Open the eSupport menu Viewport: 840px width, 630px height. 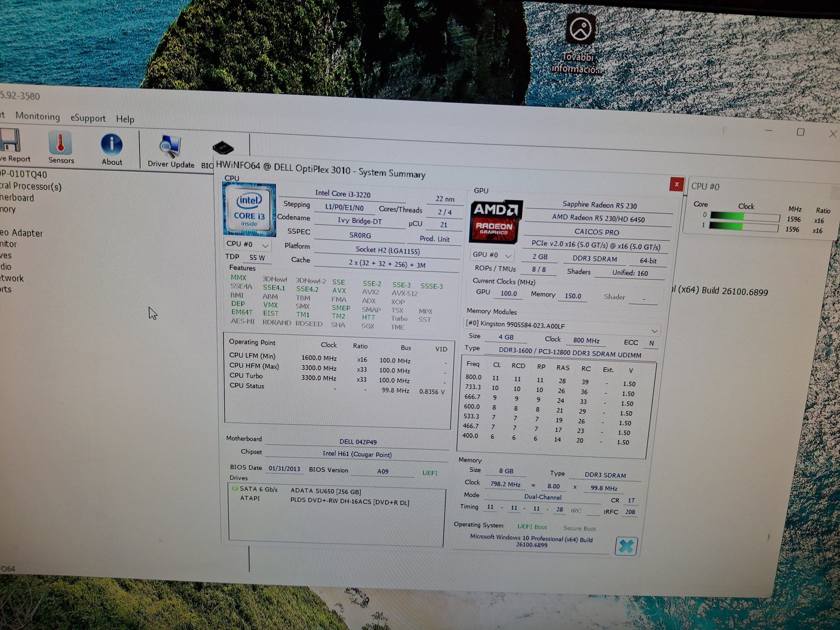tap(88, 118)
